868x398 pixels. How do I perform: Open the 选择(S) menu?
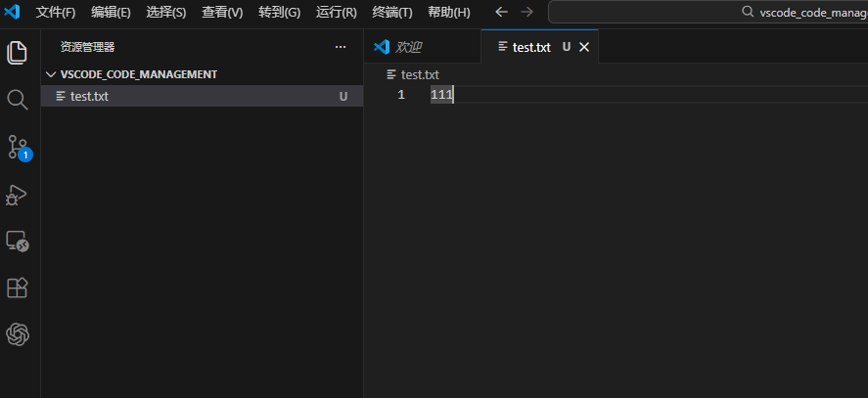[166, 12]
